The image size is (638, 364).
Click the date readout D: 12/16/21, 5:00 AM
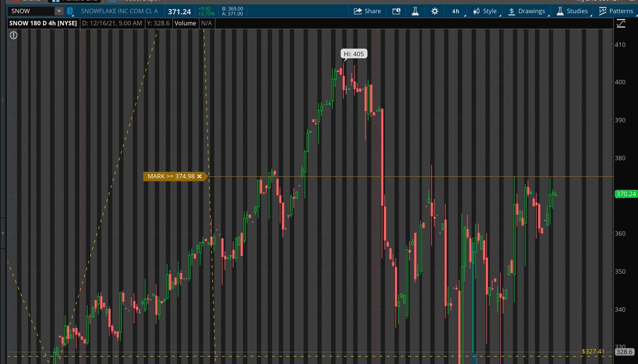[x=112, y=23]
